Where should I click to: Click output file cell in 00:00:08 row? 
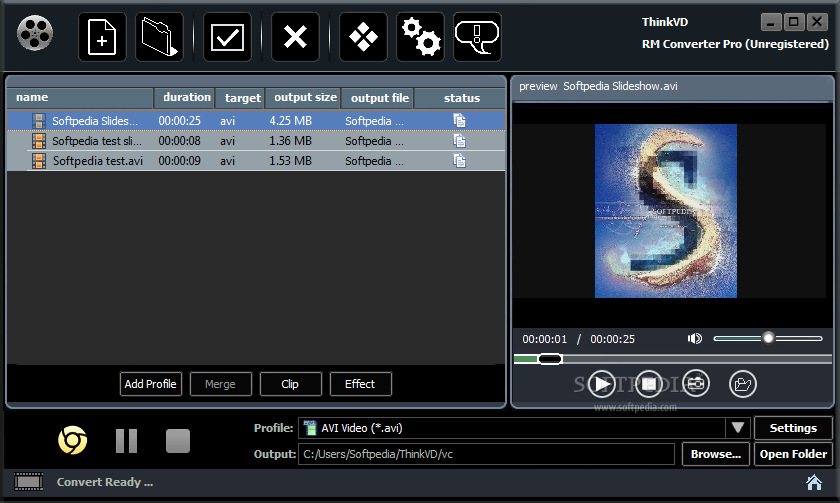[x=374, y=141]
